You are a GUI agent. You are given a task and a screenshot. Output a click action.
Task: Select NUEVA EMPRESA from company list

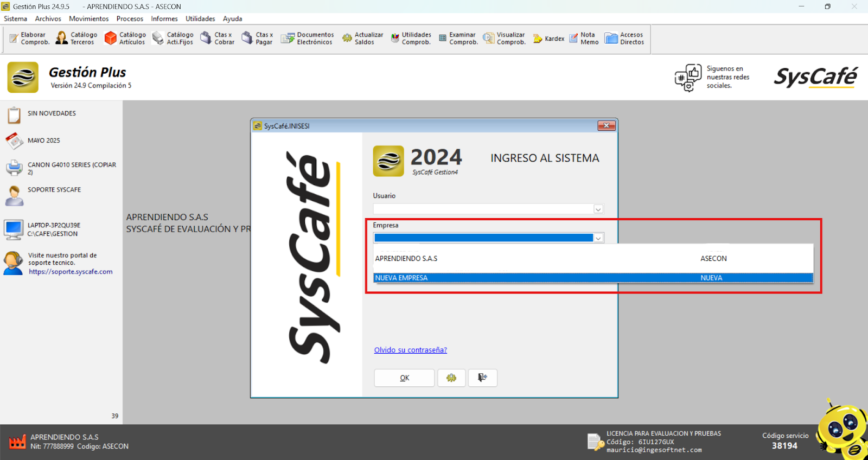coord(401,278)
